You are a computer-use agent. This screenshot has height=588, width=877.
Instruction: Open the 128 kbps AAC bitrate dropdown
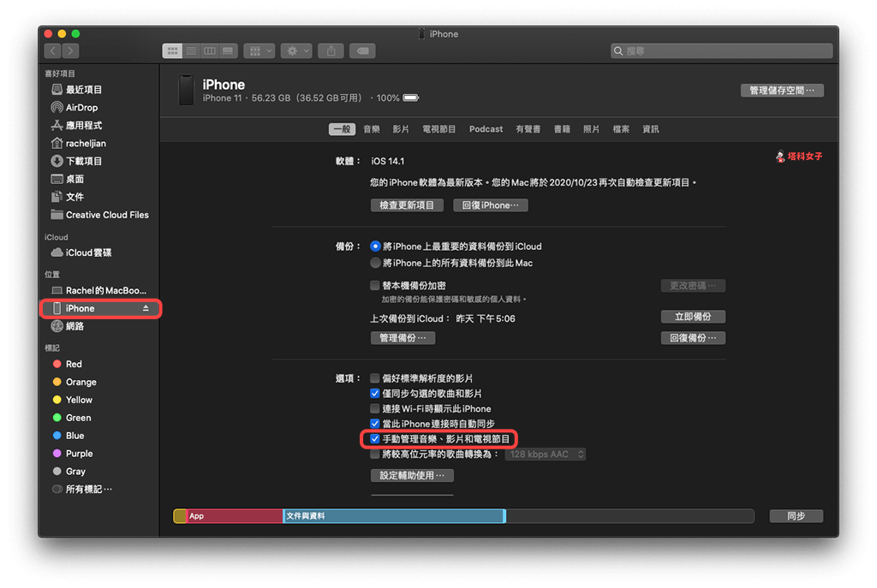point(545,454)
